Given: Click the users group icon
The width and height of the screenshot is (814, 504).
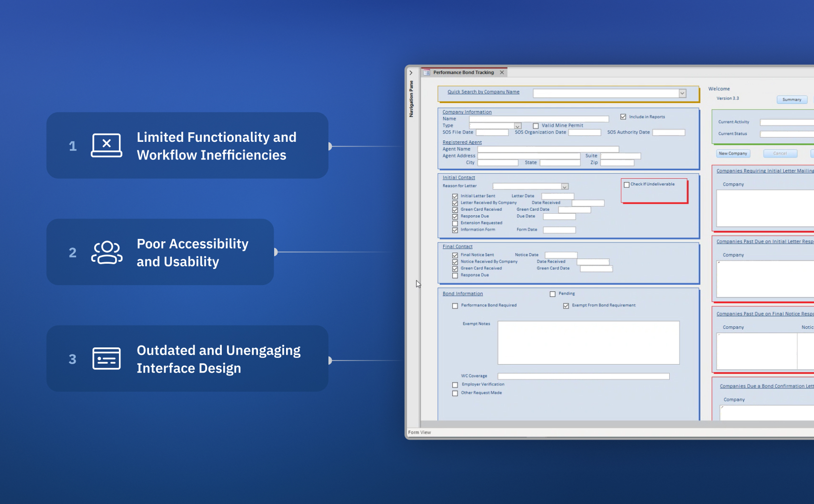Looking at the screenshot, I should pyautogui.click(x=107, y=252).
